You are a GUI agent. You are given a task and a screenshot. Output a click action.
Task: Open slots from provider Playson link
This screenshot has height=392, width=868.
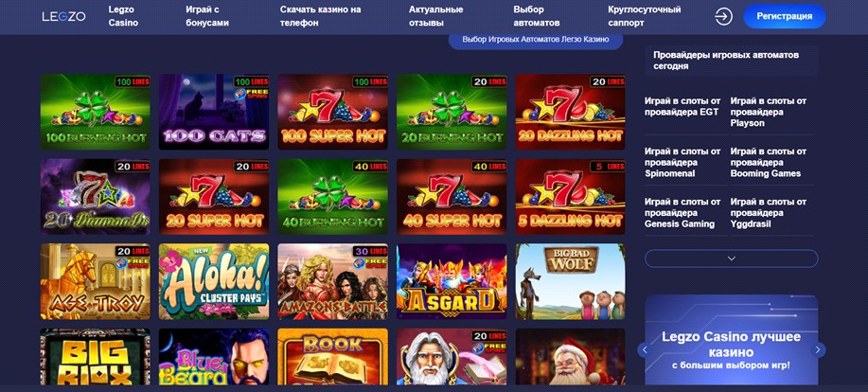pos(769,112)
